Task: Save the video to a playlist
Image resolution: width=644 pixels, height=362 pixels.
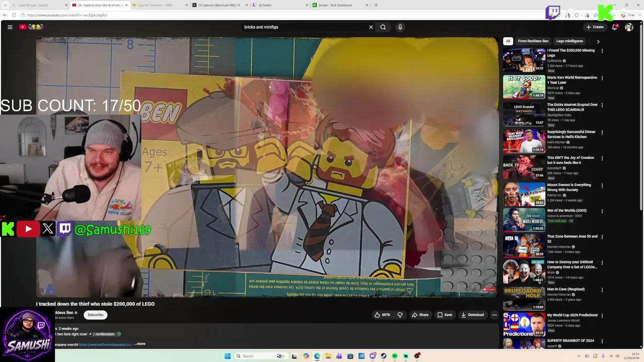Action: [445, 315]
